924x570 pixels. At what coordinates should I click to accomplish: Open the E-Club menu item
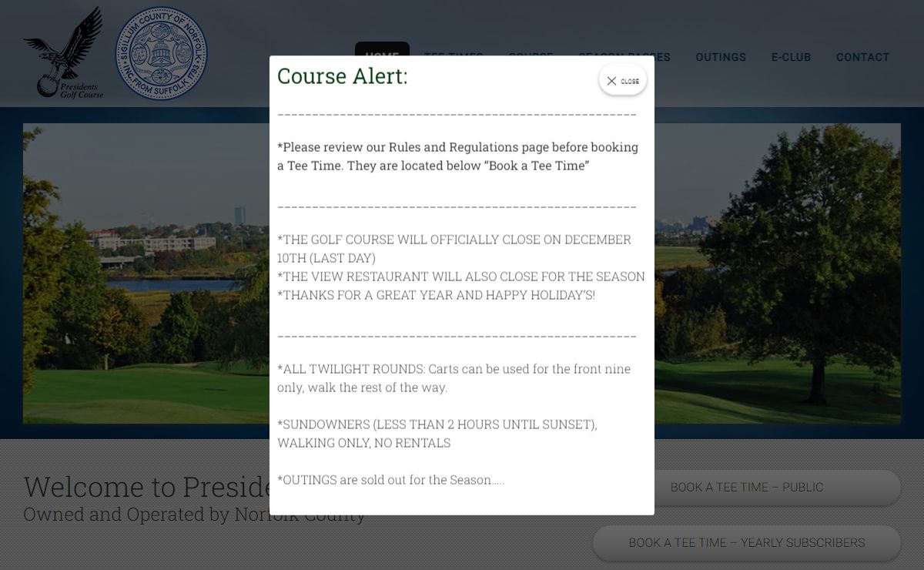pyautogui.click(x=791, y=57)
